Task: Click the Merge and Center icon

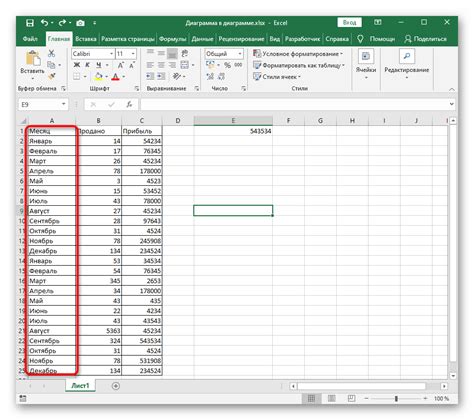Action: point(184,65)
